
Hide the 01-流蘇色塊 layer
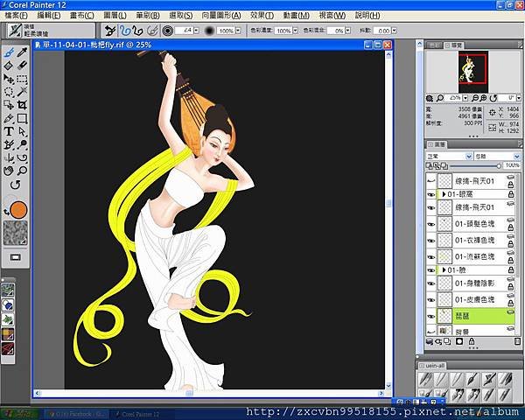pyautogui.click(x=431, y=257)
